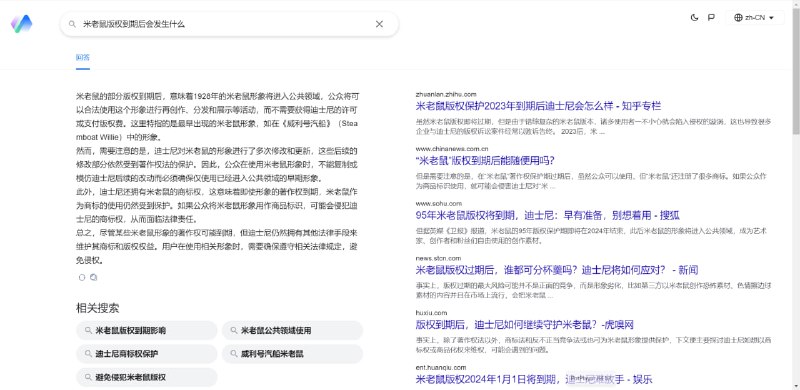800x390 pixels.
Task: Open the 知乎专栏 result on 2023年到期
Action: click(538, 106)
